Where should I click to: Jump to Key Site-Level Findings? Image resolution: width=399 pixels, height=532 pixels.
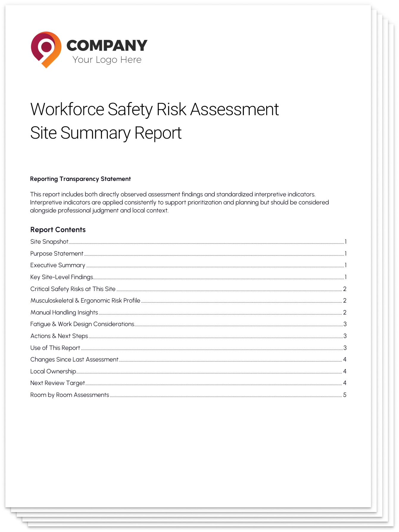click(62, 277)
